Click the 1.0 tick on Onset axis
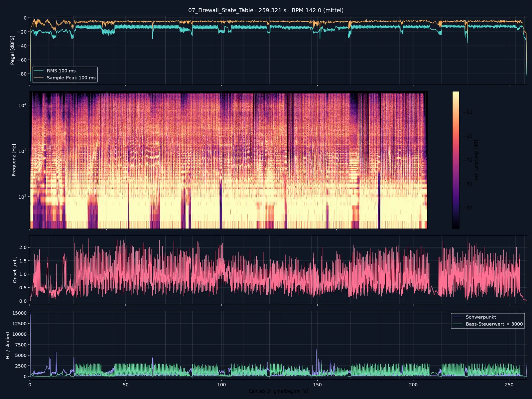Screen dimensions: 532x399 click(x=23, y=274)
